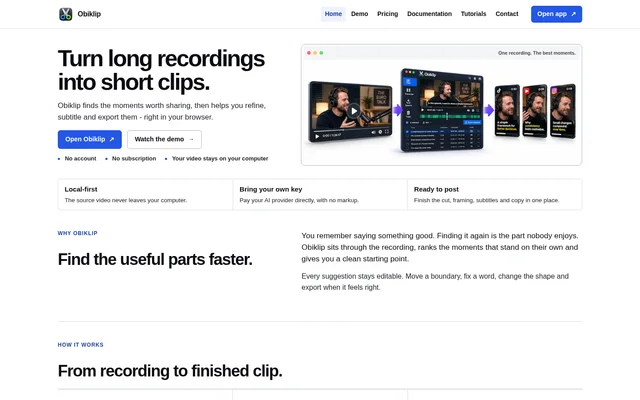Click 'One recording. The best moments.' caption

tap(537, 53)
